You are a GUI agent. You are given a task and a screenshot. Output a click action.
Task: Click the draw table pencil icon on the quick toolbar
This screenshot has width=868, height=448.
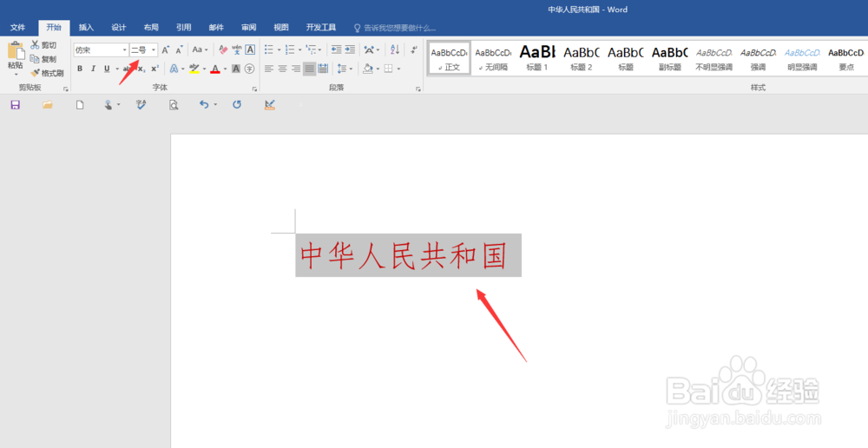pyautogui.click(x=270, y=105)
